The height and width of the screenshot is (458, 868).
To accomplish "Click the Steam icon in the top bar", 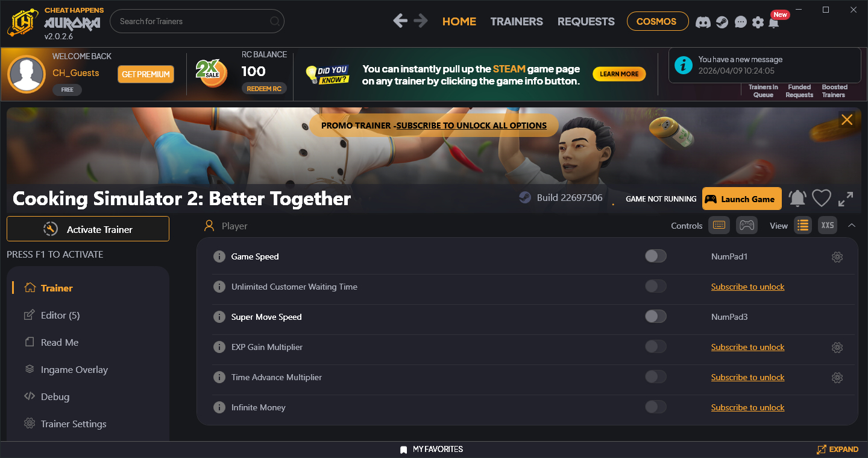I will coord(722,22).
